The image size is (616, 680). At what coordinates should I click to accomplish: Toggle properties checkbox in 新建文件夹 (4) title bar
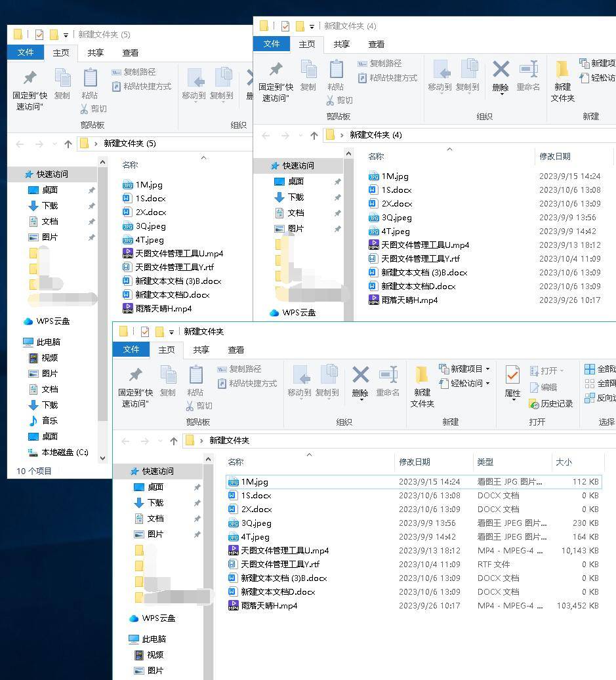click(x=285, y=26)
